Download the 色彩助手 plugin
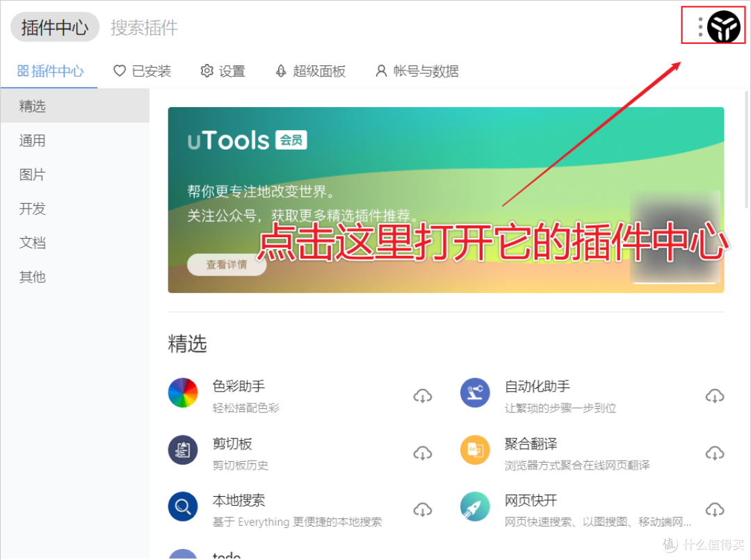Image resolution: width=751 pixels, height=560 pixels. pos(423,396)
